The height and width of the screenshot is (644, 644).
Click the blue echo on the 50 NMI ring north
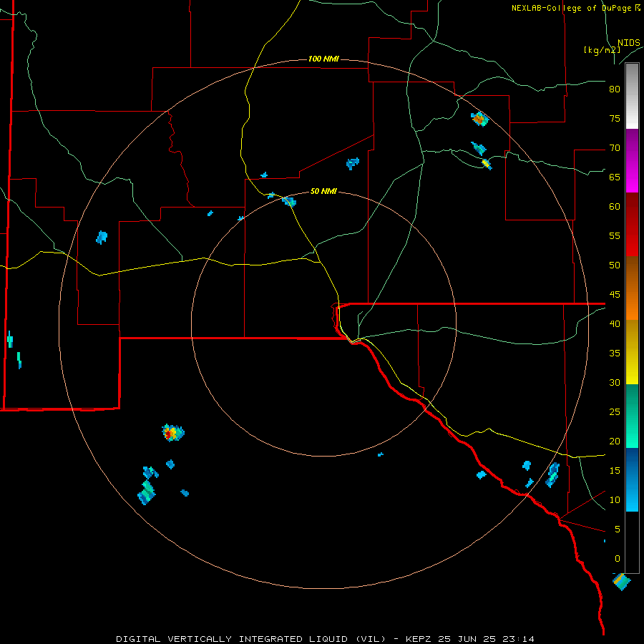tap(289, 201)
